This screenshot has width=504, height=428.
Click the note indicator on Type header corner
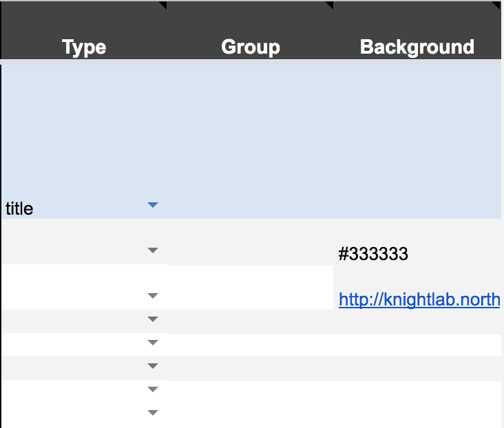[x=162, y=5]
